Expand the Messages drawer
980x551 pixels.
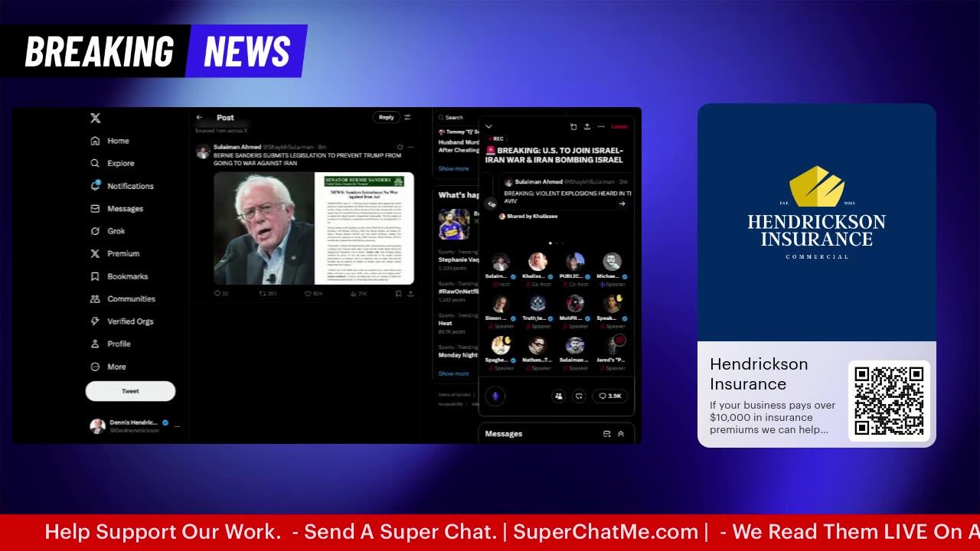[x=621, y=434]
